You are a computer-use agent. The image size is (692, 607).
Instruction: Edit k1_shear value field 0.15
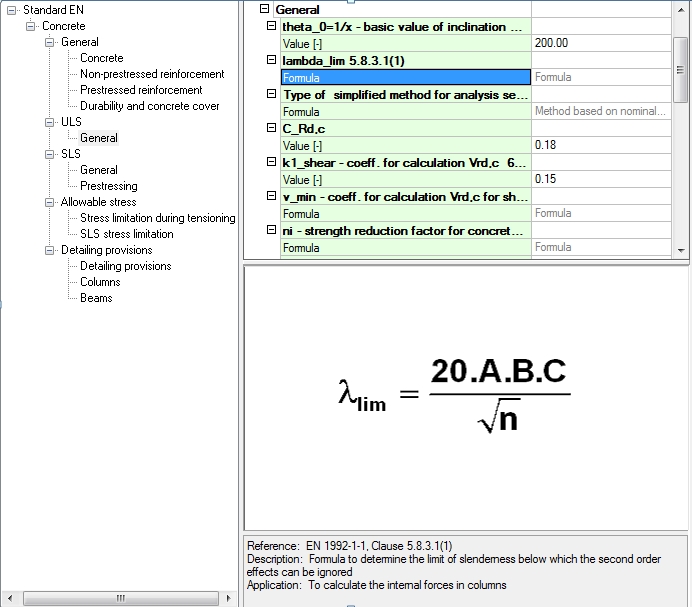[x=601, y=179]
